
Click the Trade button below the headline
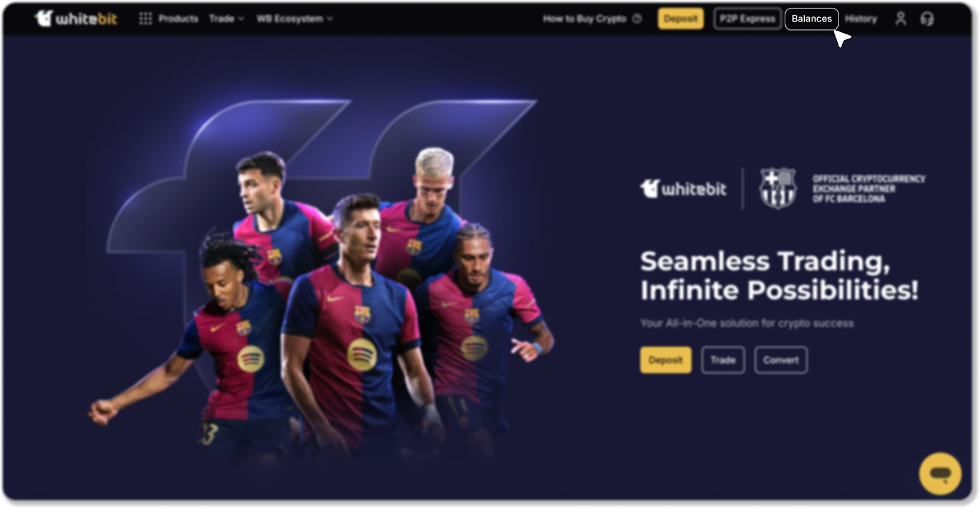[723, 360]
